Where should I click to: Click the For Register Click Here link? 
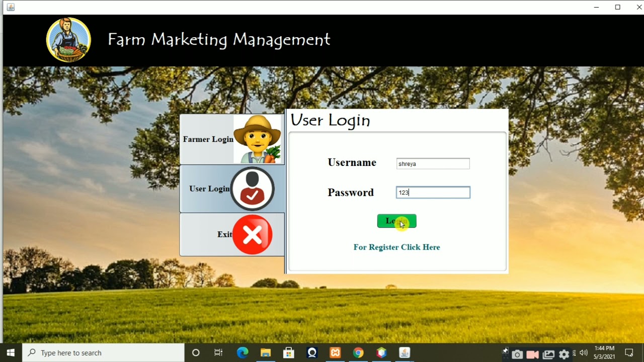396,247
